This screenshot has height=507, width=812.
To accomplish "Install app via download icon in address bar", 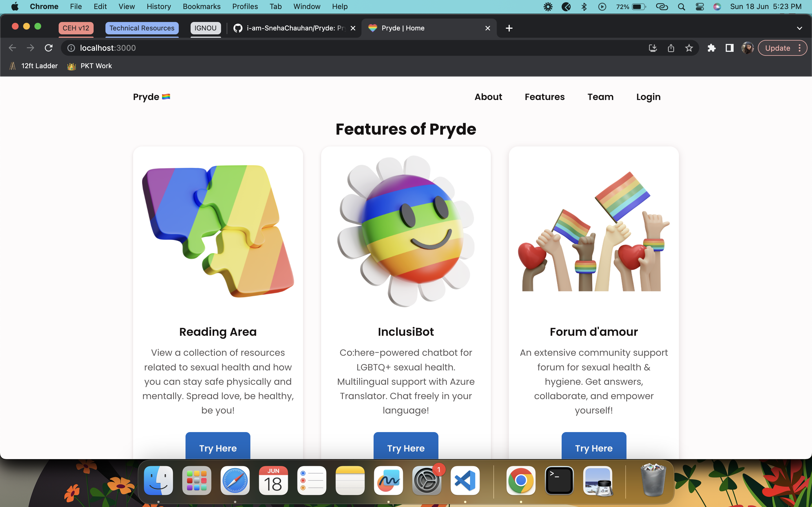I will [653, 48].
